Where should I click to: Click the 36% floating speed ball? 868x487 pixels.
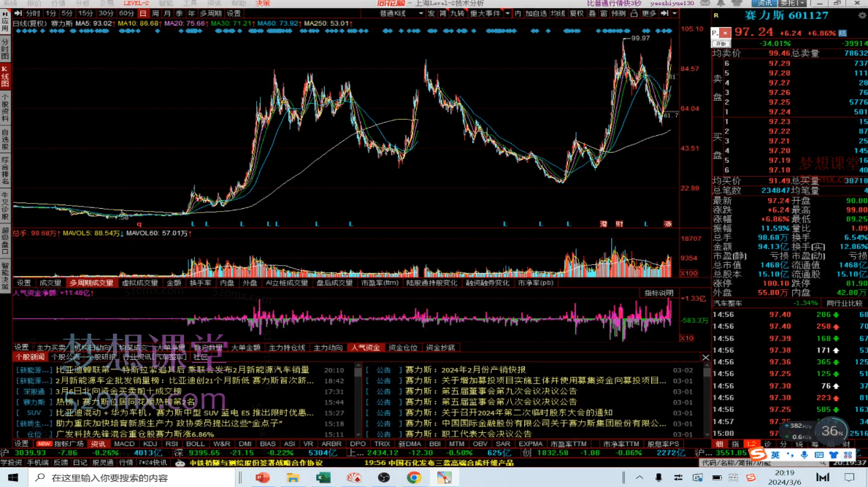coord(831,431)
